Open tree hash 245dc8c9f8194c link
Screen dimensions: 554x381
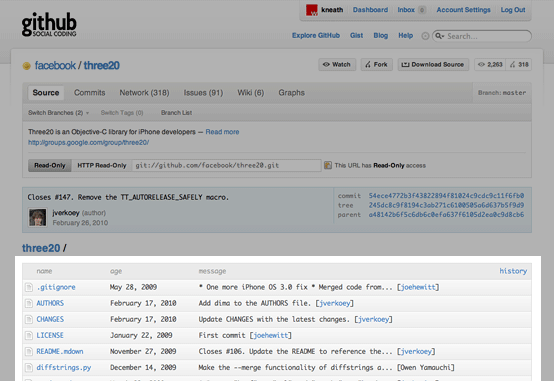click(446, 205)
